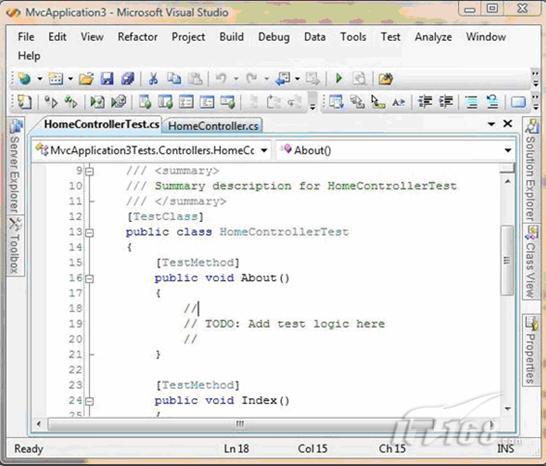Collapse the About() method outline at line 16
This screenshot has height=466, width=546.
click(89, 279)
